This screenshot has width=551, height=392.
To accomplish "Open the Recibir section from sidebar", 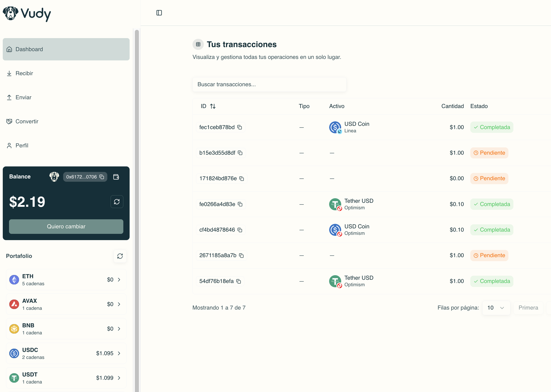I will coord(24,73).
